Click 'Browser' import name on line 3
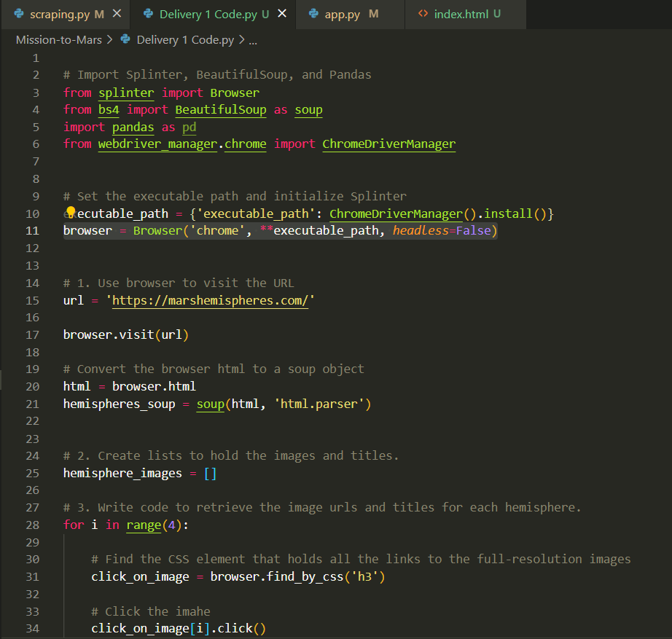This screenshot has width=672, height=639. click(x=235, y=93)
